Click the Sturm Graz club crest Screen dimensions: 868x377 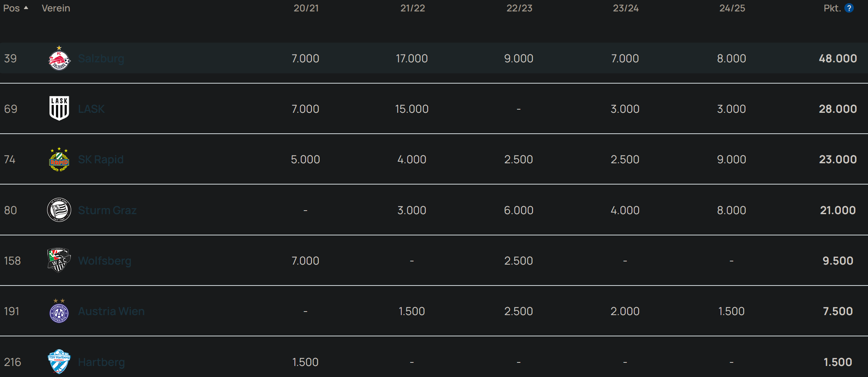point(59,210)
